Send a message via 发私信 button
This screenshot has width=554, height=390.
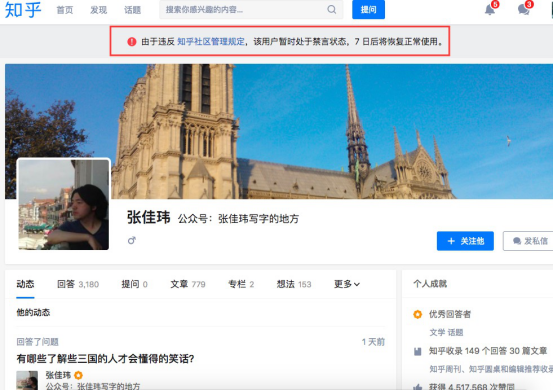[x=528, y=241]
